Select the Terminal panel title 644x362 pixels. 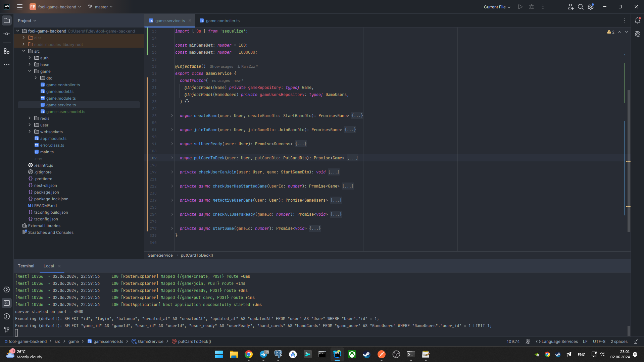pos(26,266)
